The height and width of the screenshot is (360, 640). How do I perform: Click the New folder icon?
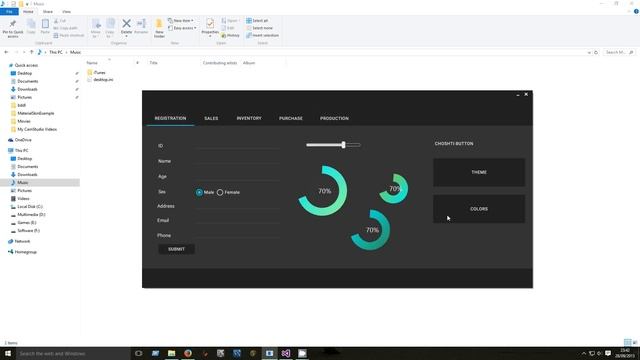tap(159, 24)
